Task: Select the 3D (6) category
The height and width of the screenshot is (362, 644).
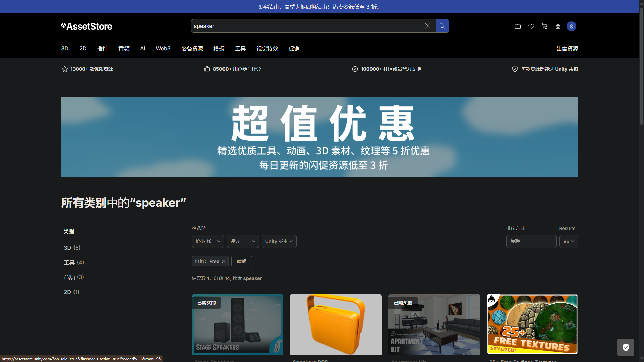Action: (x=72, y=248)
